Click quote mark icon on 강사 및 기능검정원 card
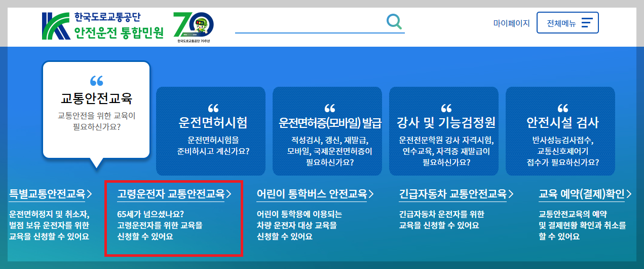644x269 pixels. point(446,109)
